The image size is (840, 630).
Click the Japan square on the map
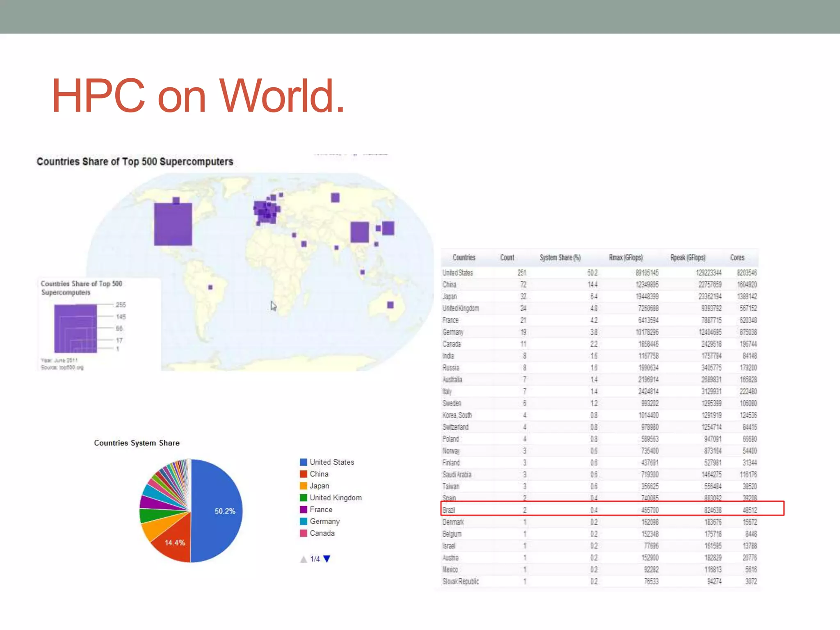point(388,228)
